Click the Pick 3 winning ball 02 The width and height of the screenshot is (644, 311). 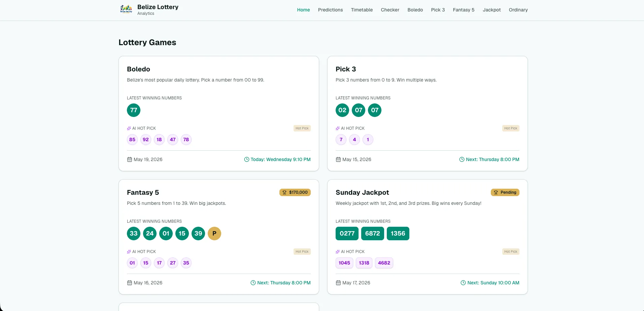tap(342, 110)
